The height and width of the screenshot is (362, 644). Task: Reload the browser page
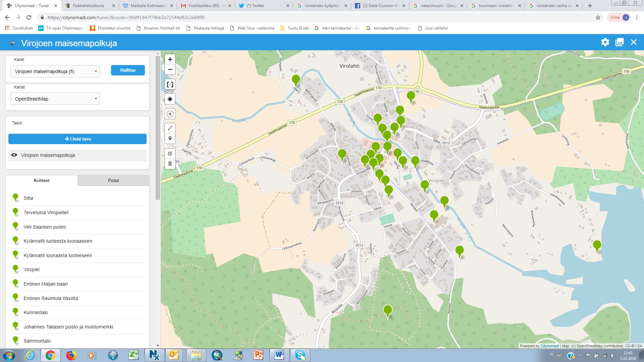[29, 17]
